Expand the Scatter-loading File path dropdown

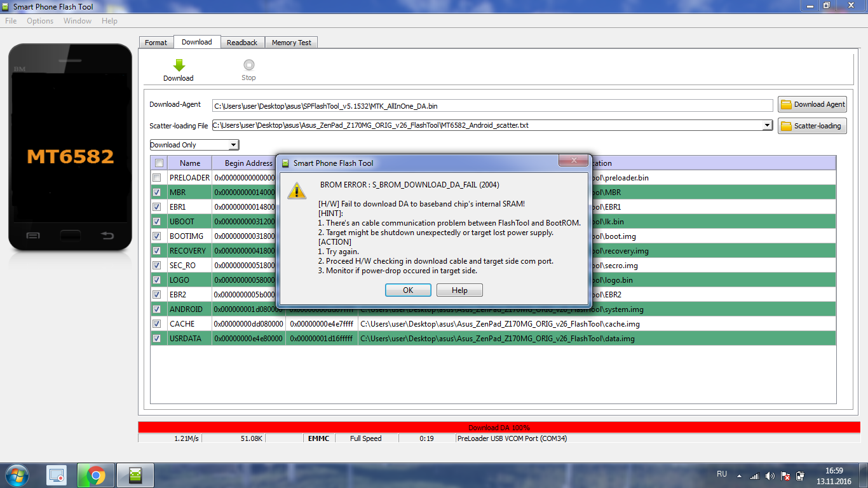tap(768, 126)
